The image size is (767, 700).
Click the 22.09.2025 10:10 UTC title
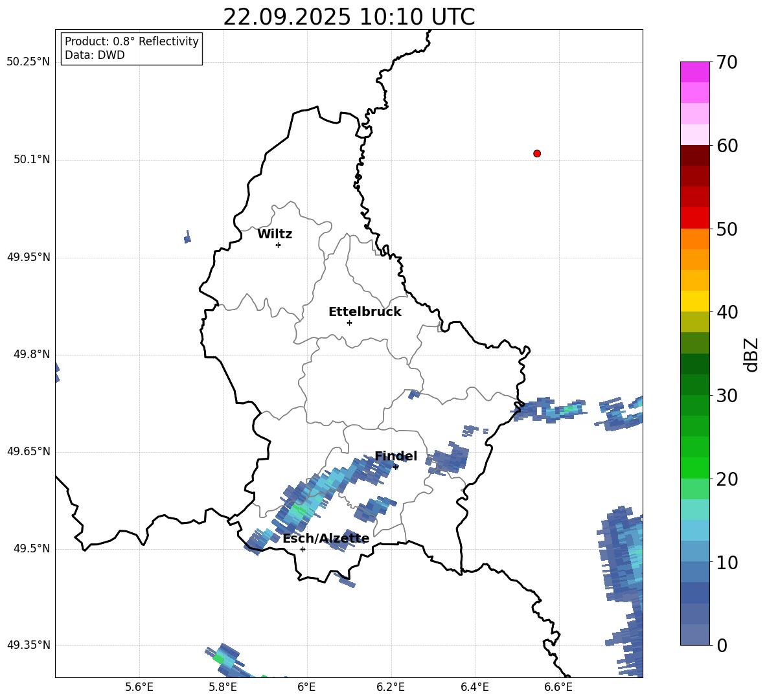(349, 17)
